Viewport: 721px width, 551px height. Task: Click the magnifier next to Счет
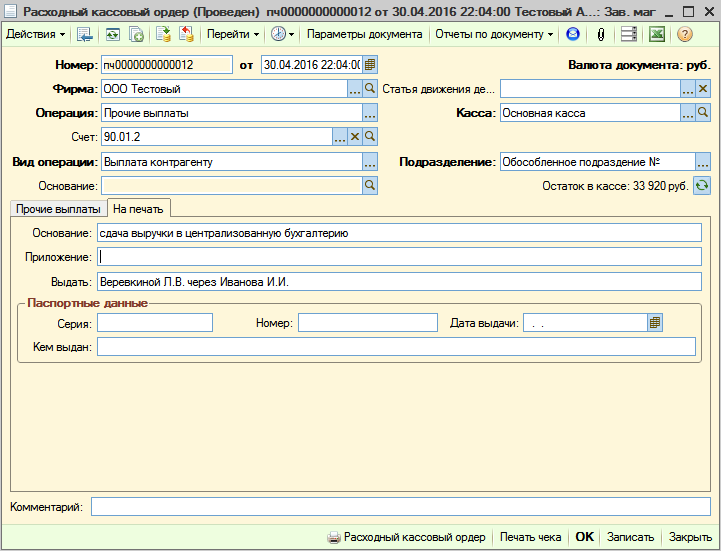[x=370, y=137]
